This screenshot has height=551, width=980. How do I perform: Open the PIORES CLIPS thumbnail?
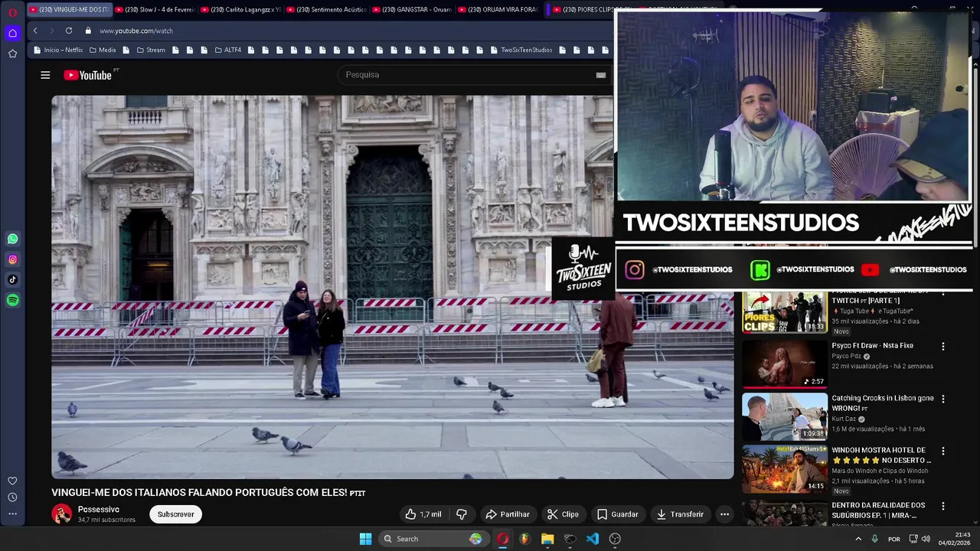pos(785,312)
